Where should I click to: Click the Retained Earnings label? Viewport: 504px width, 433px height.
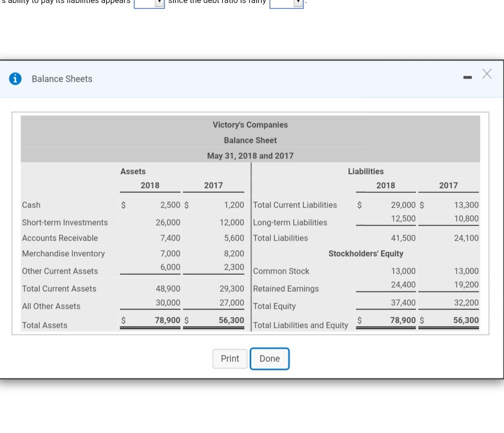[286, 289]
